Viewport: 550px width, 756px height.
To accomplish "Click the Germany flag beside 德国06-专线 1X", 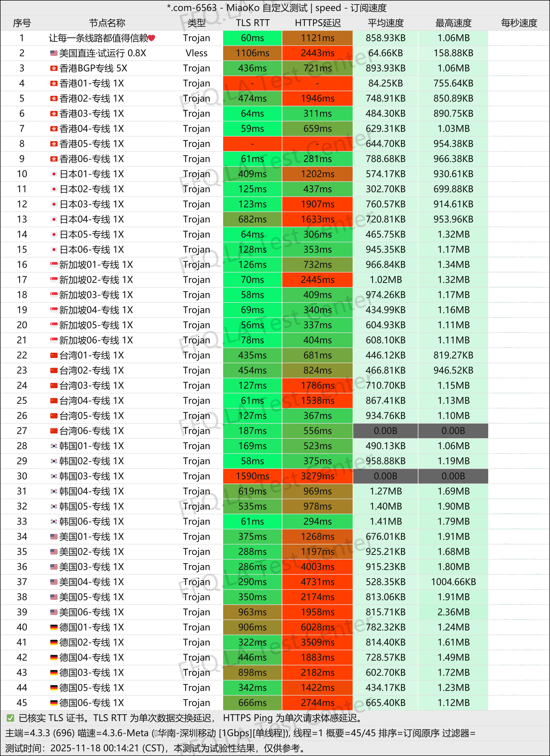I will pyautogui.click(x=54, y=703).
